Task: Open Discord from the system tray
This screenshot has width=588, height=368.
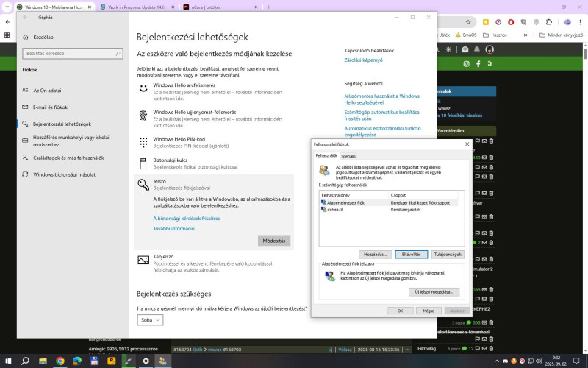Action: [505, 361]
